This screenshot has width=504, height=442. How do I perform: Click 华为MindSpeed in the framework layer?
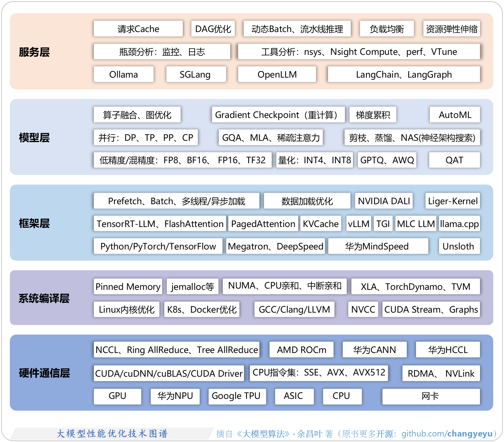(x=378, y=246)
